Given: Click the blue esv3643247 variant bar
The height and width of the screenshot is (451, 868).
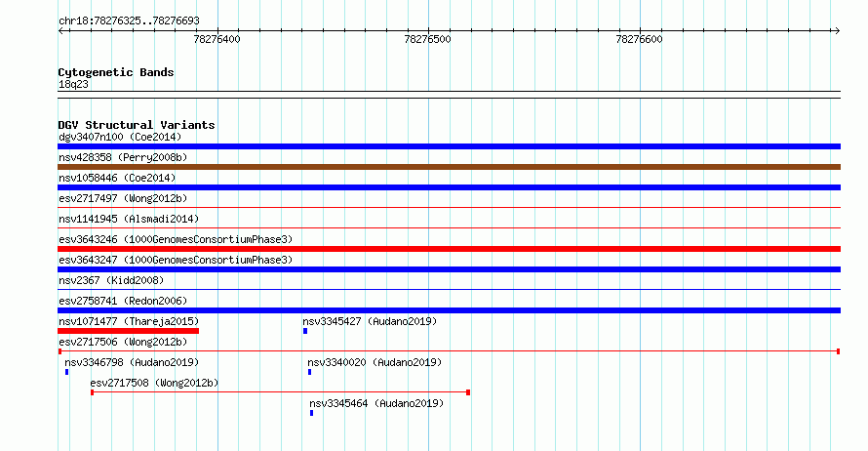Looking at the screenshot, I should click(449, 269).
